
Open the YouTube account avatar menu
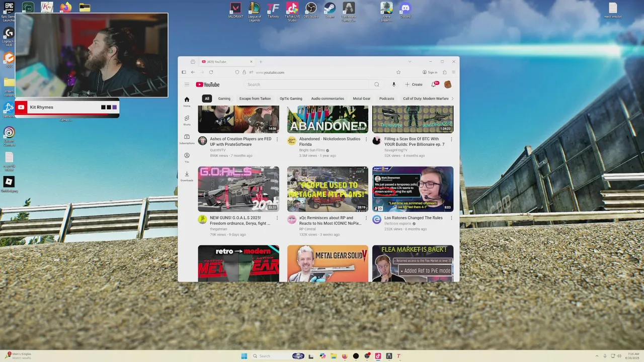click(448, 84)
